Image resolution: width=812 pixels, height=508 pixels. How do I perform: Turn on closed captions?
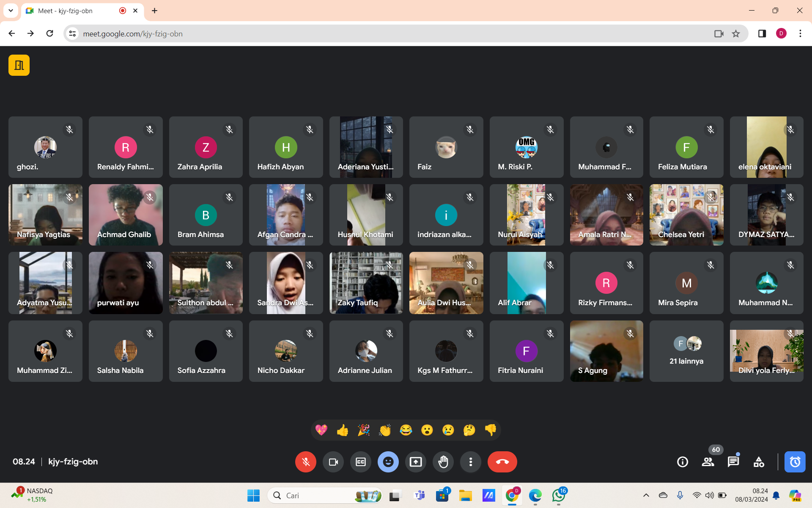point(361,462)
